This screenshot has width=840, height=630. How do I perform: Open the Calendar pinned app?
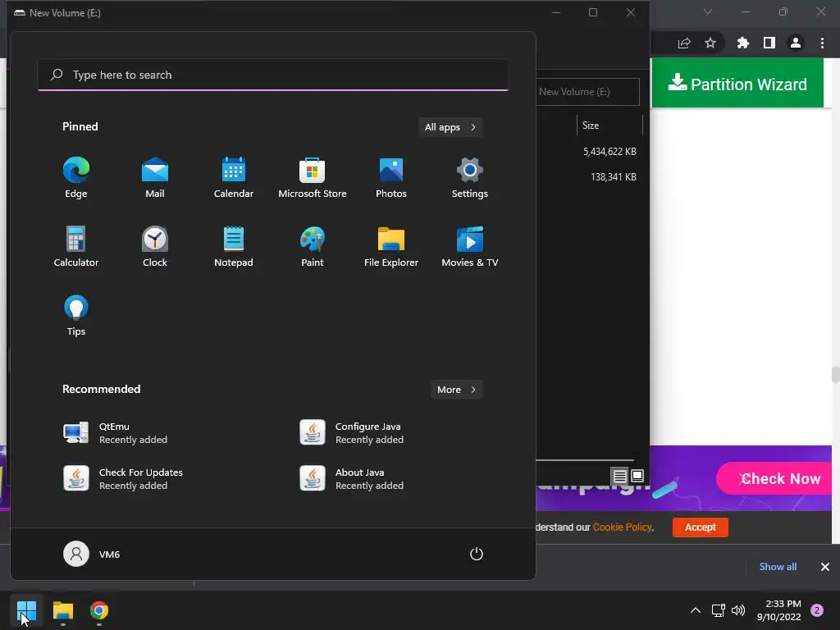[234, 178]
